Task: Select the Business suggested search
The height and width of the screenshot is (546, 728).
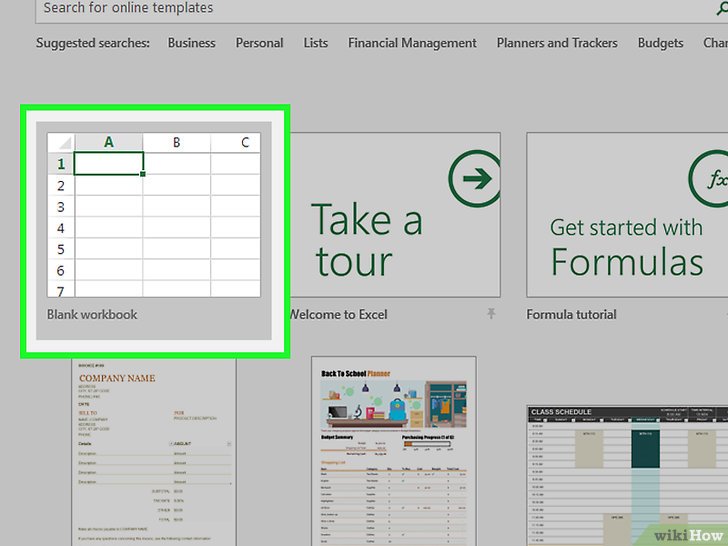Action: click(x=191, y=43)
